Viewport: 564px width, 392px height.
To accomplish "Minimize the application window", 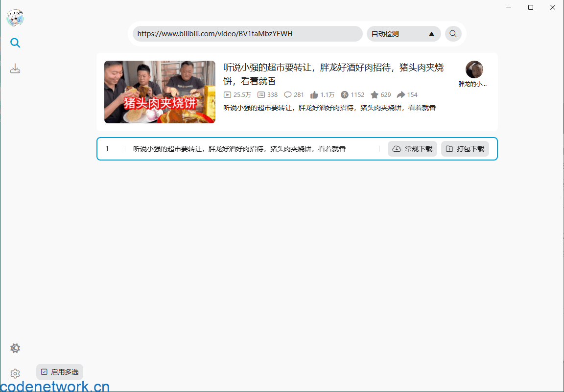I will point(509,7).
